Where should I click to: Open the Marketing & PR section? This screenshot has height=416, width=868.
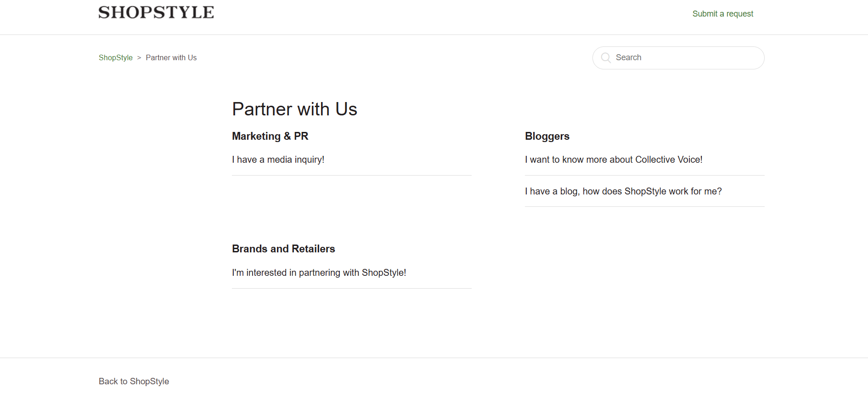270,136
